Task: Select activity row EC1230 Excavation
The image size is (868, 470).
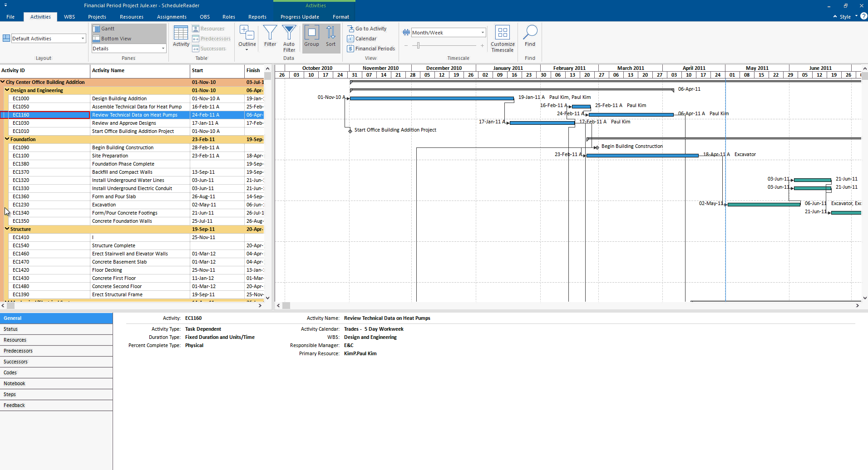Action: [x=104, y=205]
